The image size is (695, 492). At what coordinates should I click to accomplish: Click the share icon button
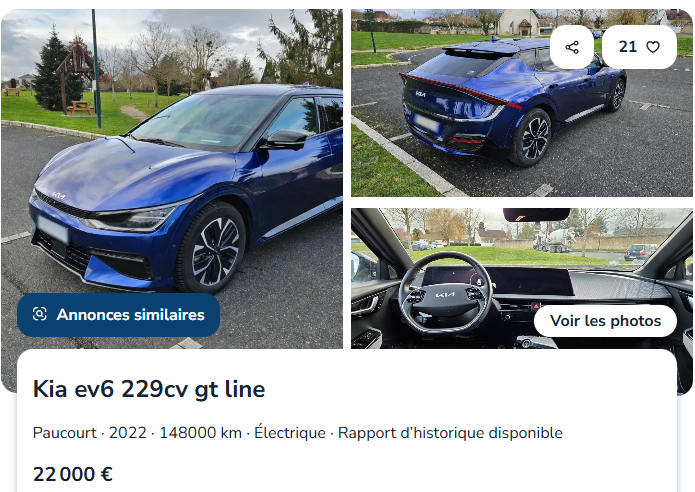(572, 47)
